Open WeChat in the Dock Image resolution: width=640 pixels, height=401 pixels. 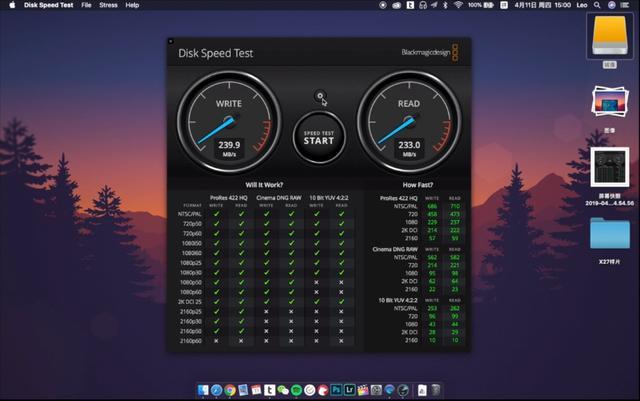(283, 390)
